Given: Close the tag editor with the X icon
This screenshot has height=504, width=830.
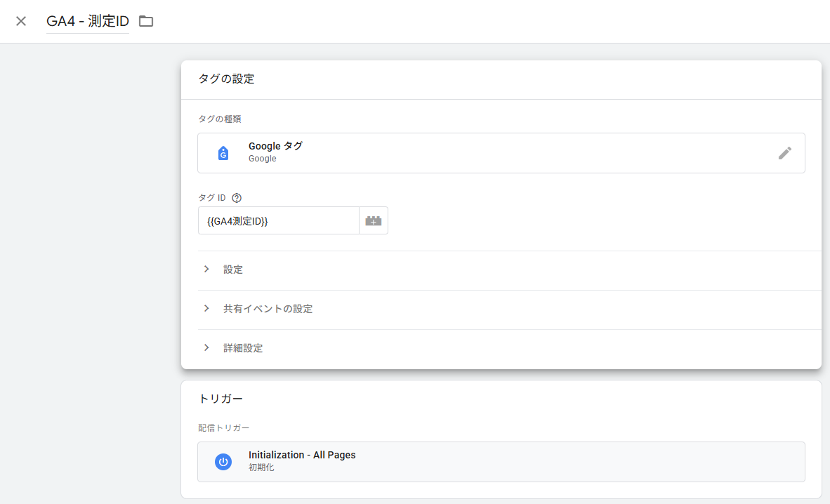Looking at the screenshot, I should [21, 21].
